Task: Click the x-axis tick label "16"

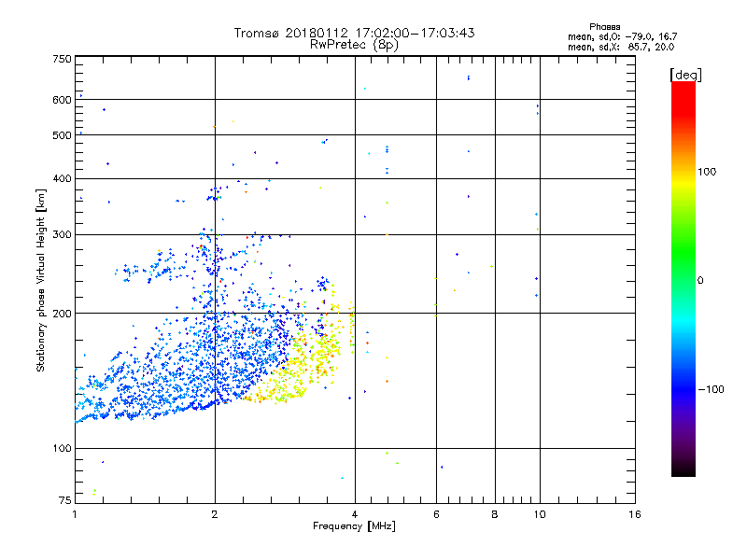Action: pos(635,514)
